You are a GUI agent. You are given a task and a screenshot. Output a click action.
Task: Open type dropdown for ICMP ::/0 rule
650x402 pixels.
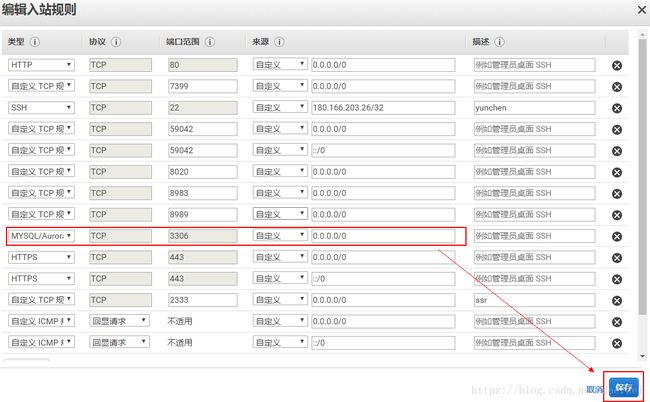41,342
